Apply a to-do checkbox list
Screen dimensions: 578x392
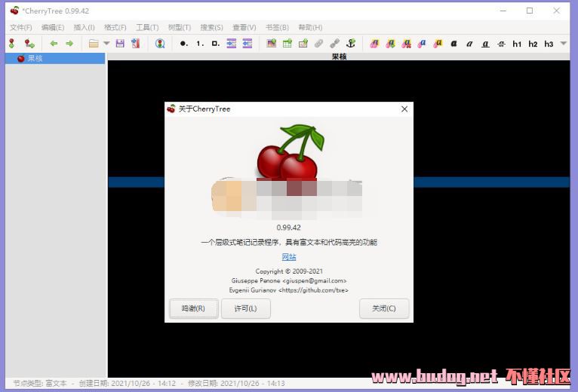216,44
